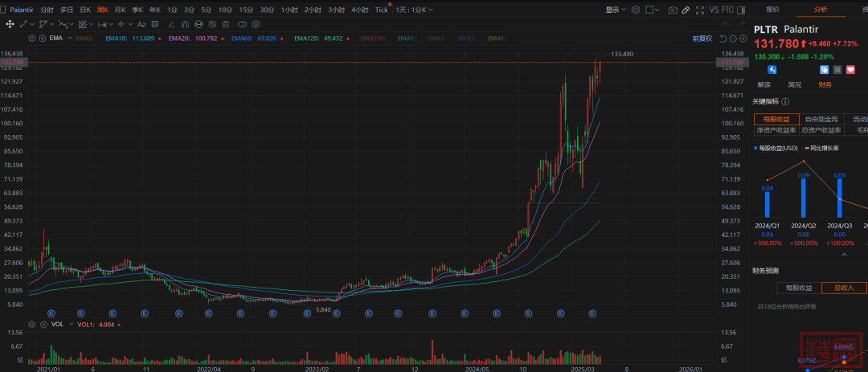
Task: Add PLTR to favorites heart icon
Action: click(851, 70)
